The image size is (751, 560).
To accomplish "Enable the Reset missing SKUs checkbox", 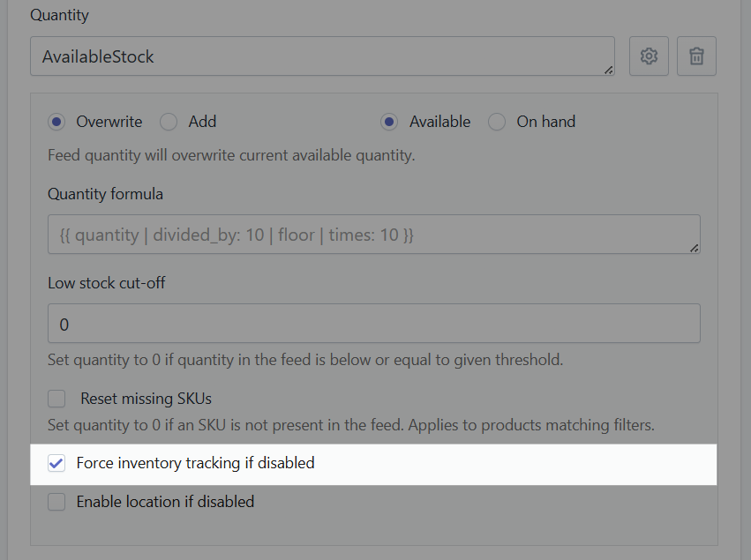I will 56,399.
